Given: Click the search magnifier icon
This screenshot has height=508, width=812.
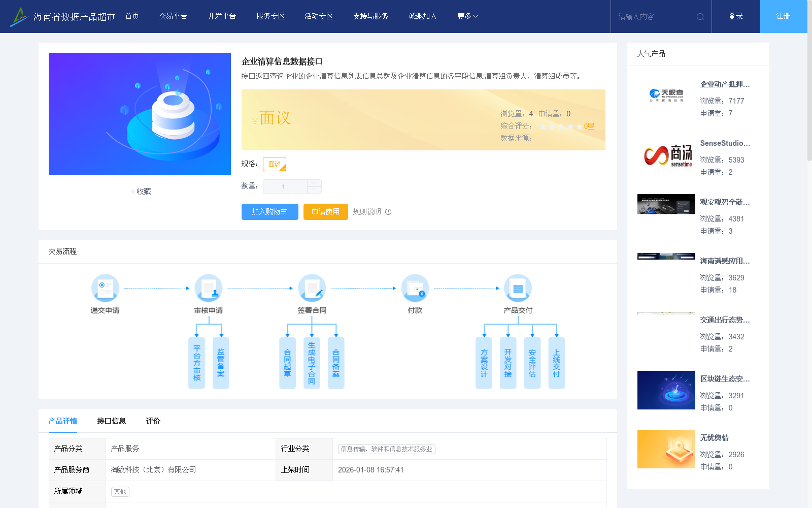Looking at the screenshot, I should coord(700,17).
